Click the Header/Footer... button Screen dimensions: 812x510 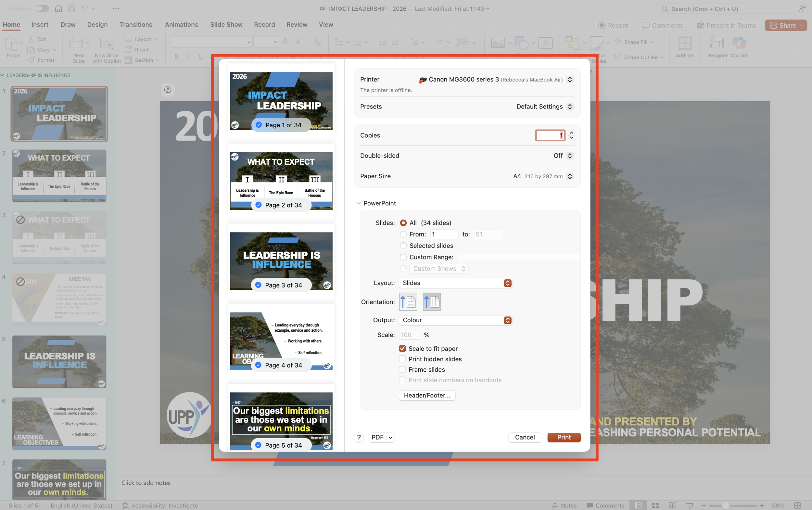pyautogui.click(x=426, y=395)
